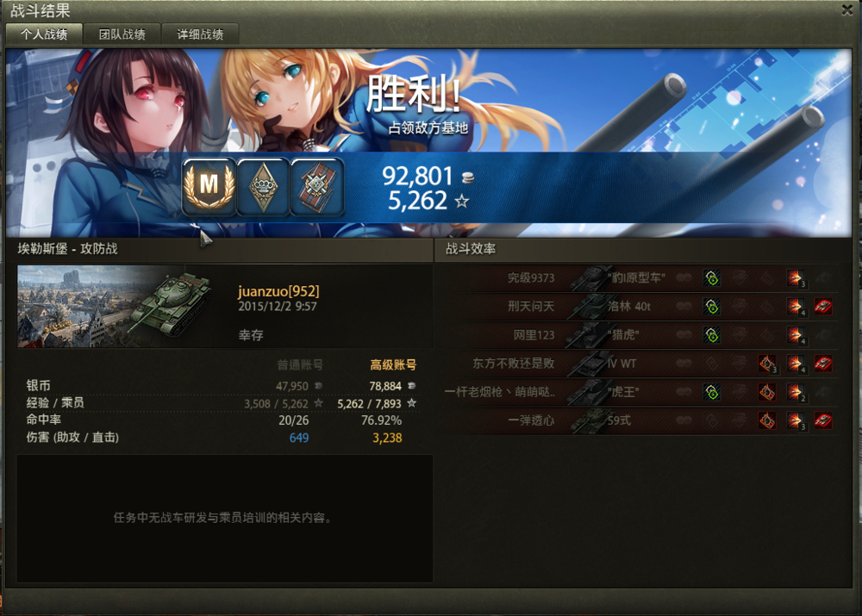862x616 pixels.
Task: Click player name juanzuo[952]
Action: 278,291
